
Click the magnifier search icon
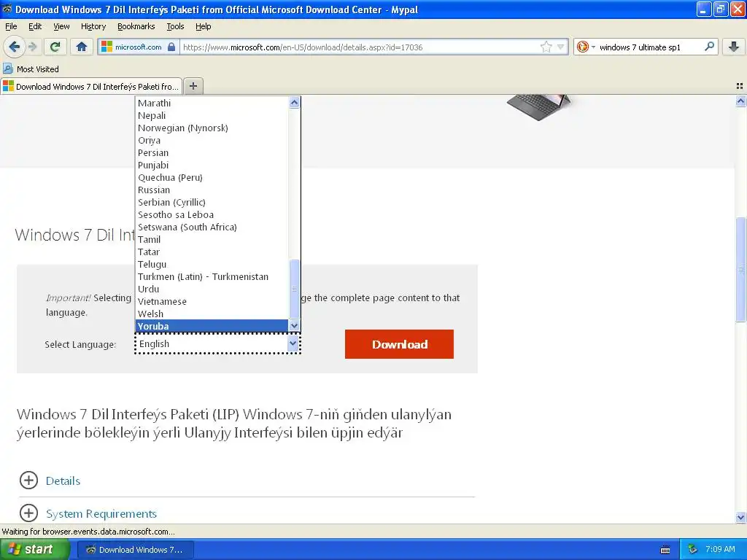tap(709, 47)
